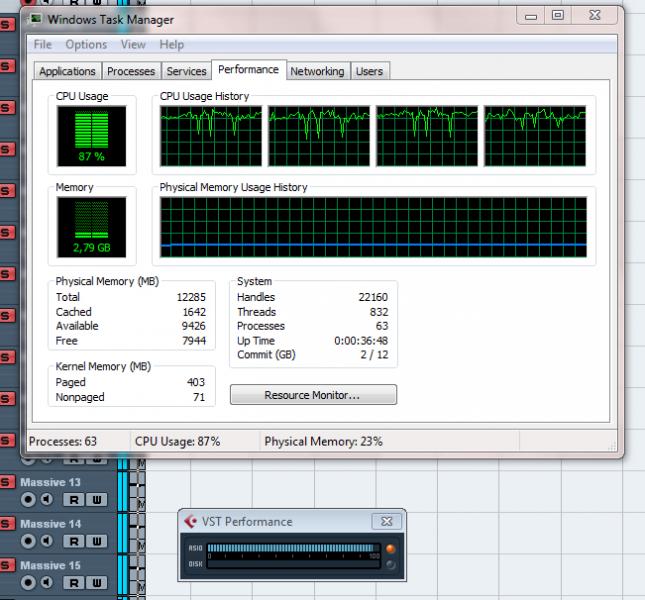The height and width of the screenshot is (600, 645).
Task: Toggle monitor button on Massive 13
Action: coord(46,499)
